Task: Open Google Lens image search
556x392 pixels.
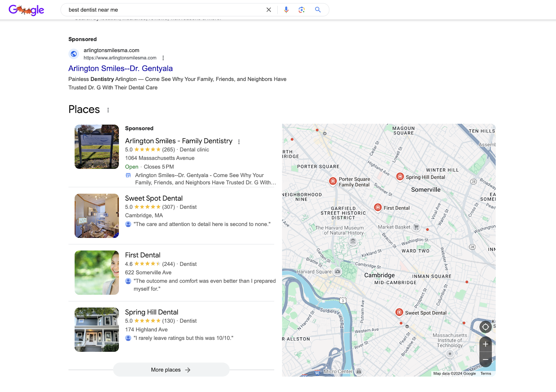Action: click(302, 10)
